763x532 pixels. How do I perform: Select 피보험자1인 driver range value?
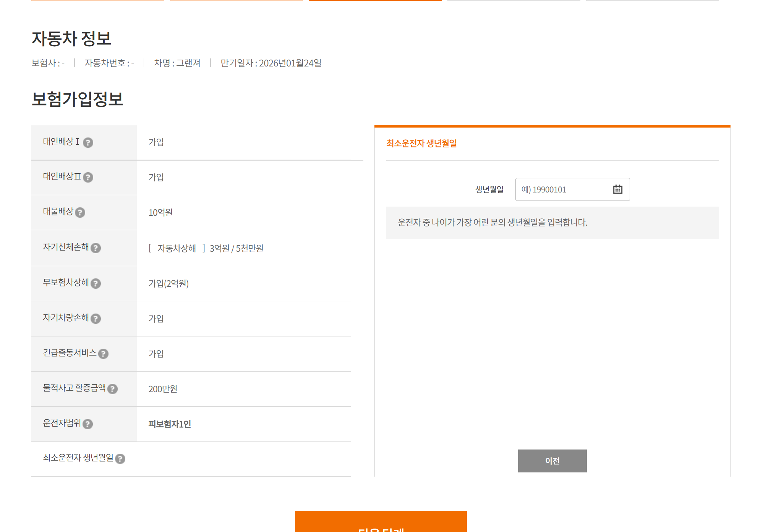[x=170, y=424]
